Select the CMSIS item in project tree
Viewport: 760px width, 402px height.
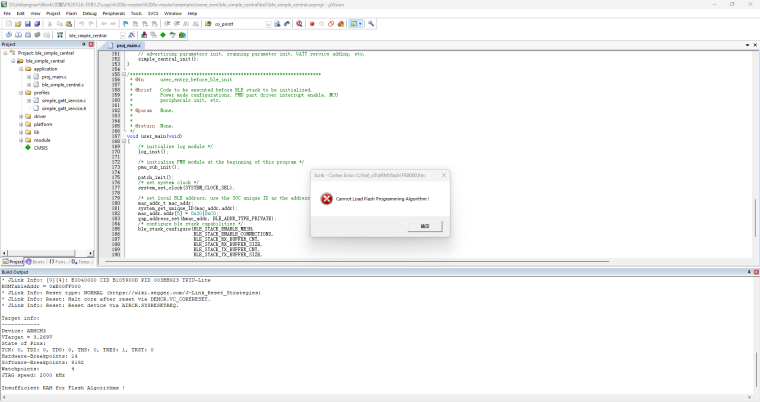(41, 148)
